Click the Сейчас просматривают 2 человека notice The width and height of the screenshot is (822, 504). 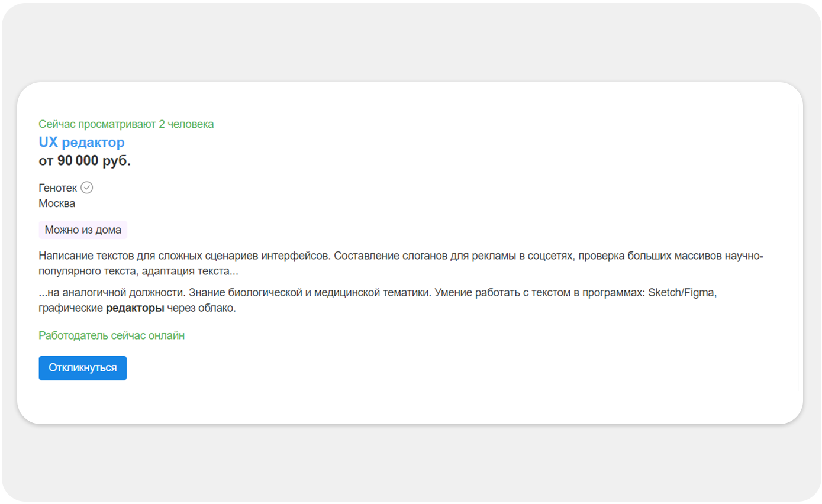click(x=126, y=124)
